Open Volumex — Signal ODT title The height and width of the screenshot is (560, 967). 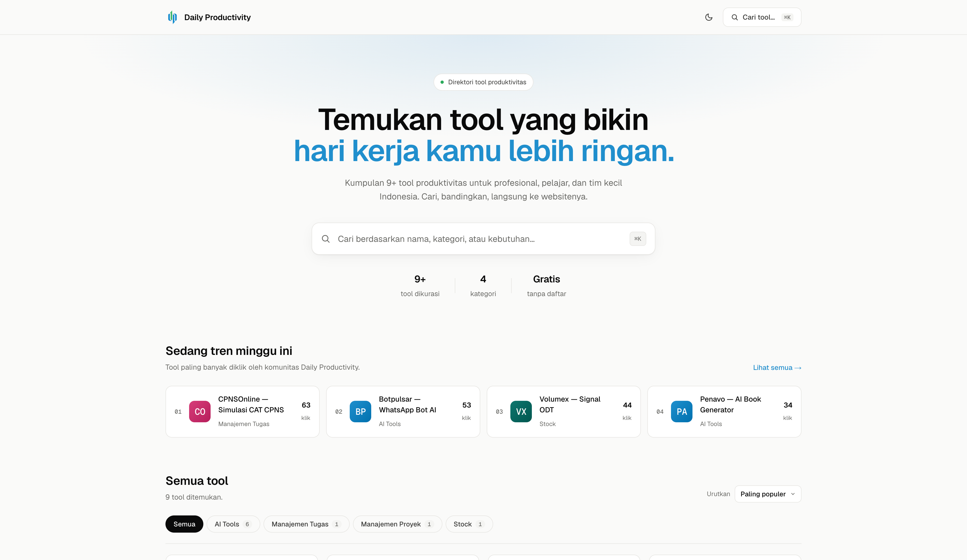[570, 404]
